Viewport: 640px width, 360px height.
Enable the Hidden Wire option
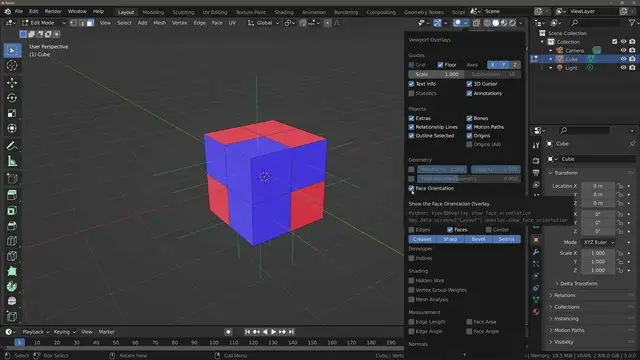coord(411,280)
